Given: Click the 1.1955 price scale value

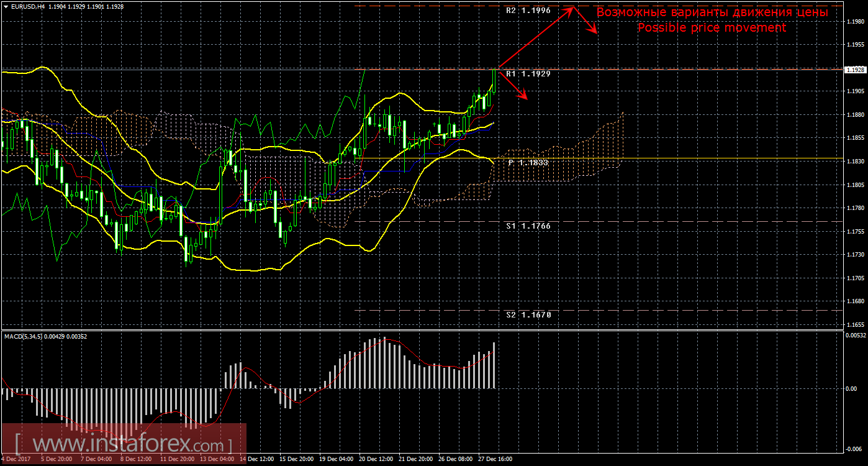Looking at the screenshot, I should [855, 45].
